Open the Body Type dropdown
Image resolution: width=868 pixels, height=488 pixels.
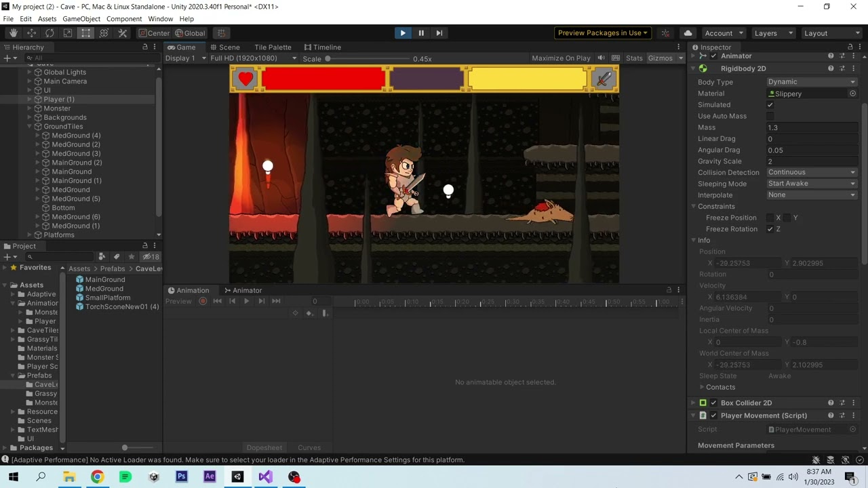click(x=812, y=81)
